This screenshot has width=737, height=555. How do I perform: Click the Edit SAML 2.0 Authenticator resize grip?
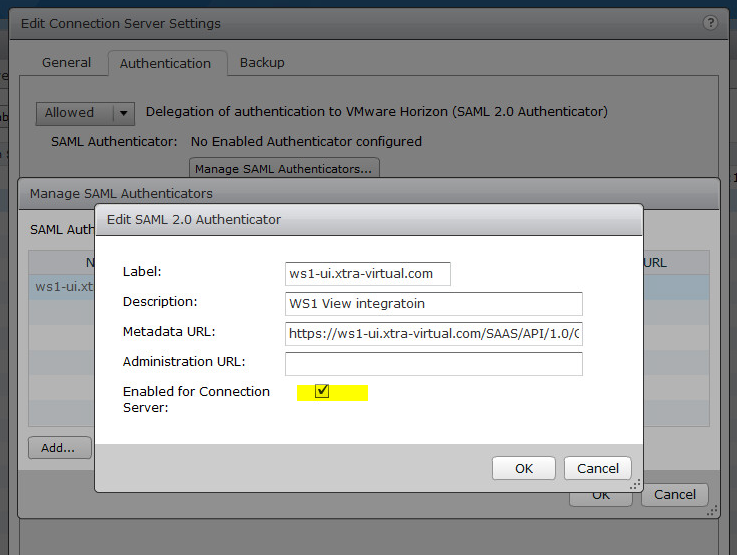pyautogui.click(x=635, y=483)
